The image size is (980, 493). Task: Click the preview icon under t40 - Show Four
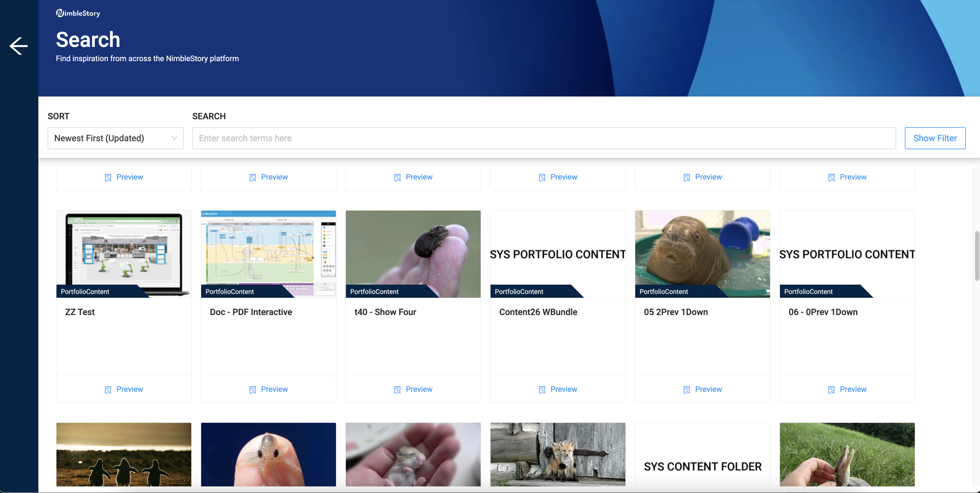coord(398,389)
